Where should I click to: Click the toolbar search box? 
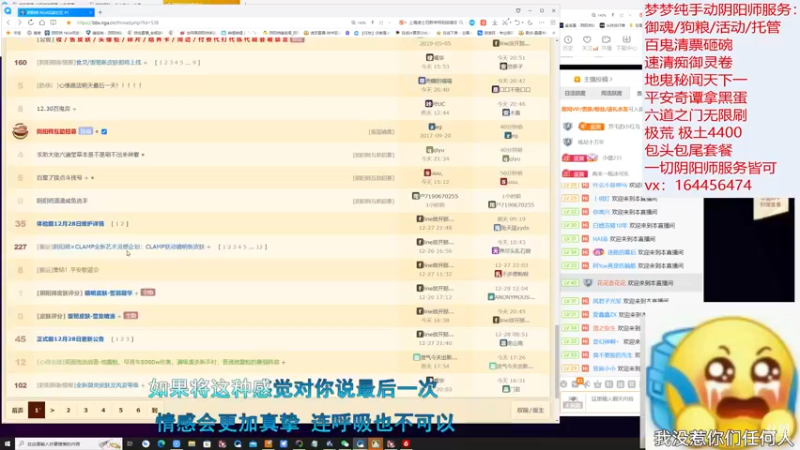(x=431, y=22)
